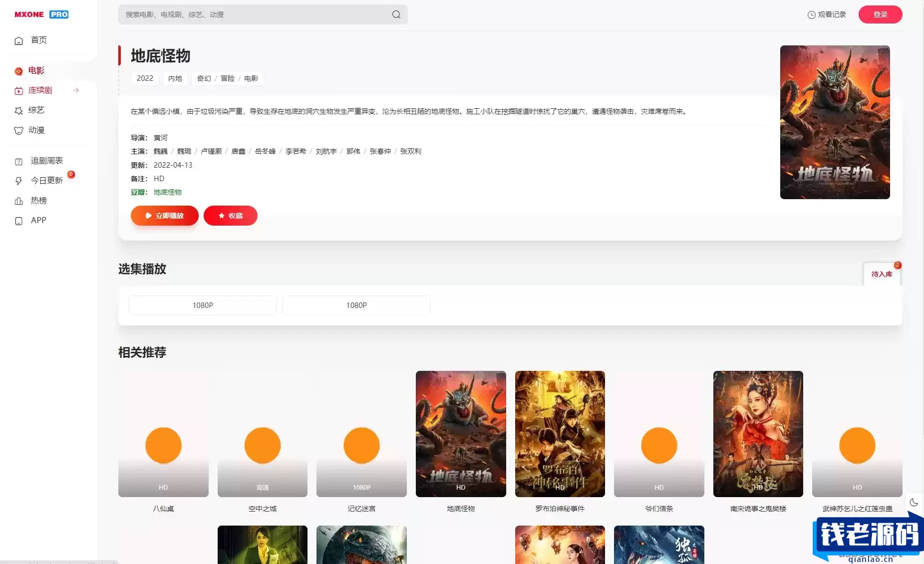Click actor name 魏巍
Viewport: 924px width, 564px height.
161,151
